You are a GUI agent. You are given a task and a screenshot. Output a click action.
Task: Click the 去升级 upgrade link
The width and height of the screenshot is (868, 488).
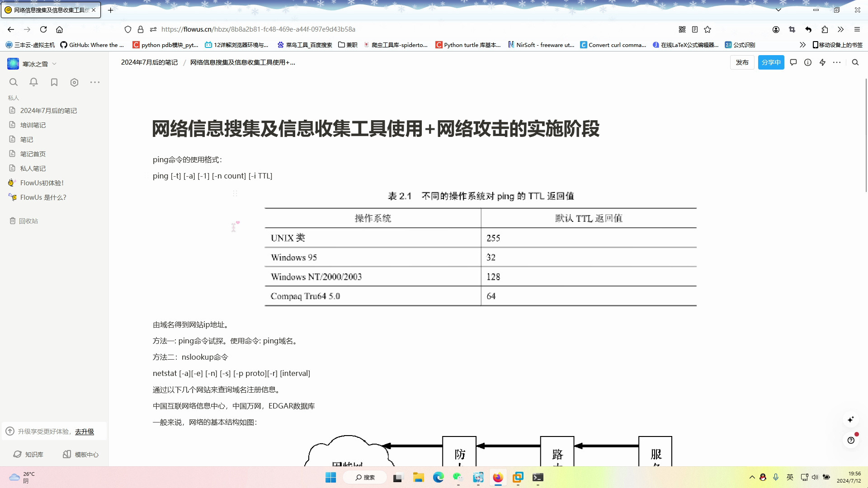tap(85, 432)
